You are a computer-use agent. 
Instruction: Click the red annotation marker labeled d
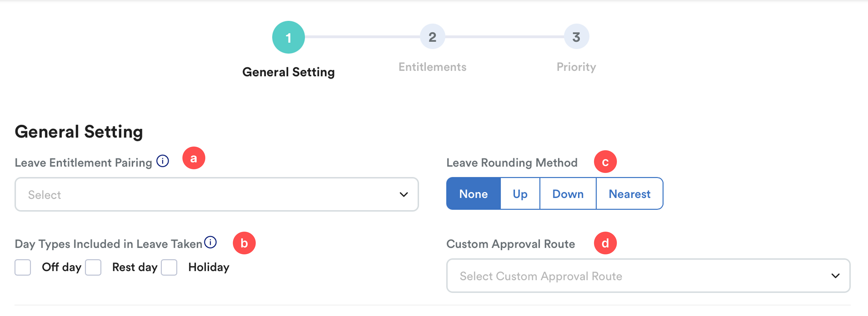pos(605,243)
